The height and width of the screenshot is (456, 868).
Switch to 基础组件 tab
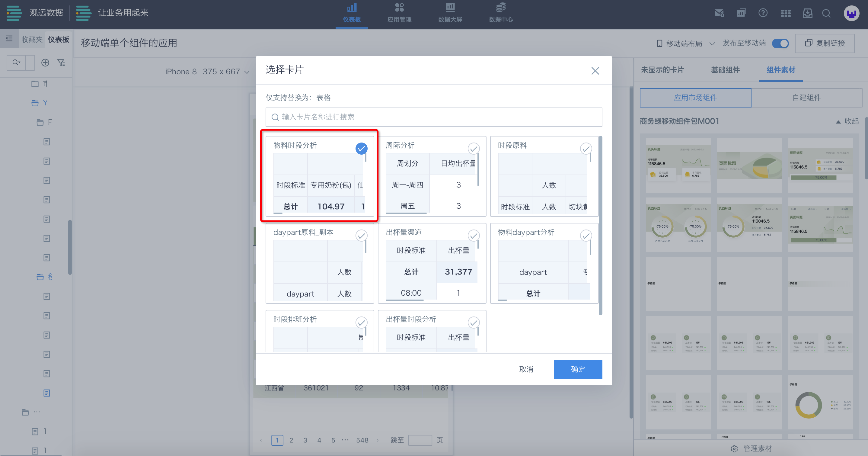pyautogui.click(x=725, y=70)
